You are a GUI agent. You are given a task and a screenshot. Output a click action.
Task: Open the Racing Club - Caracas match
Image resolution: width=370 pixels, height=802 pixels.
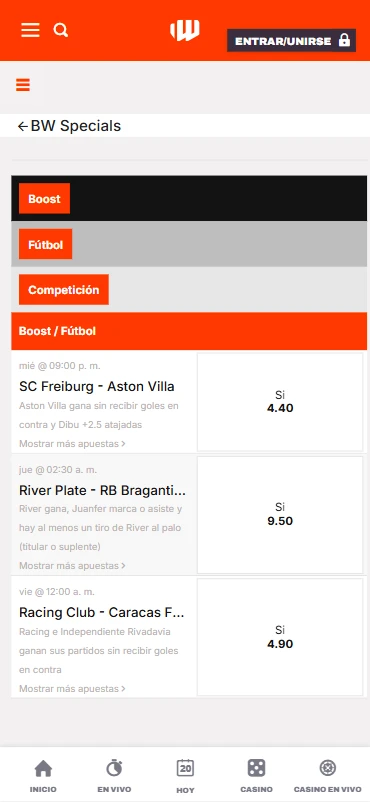tap(102, 613)
